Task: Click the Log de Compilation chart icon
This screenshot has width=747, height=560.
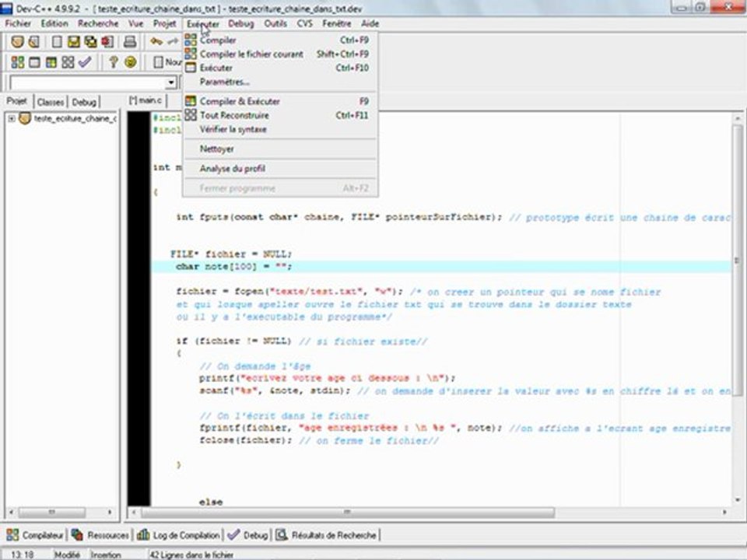Action: point(143,535)
